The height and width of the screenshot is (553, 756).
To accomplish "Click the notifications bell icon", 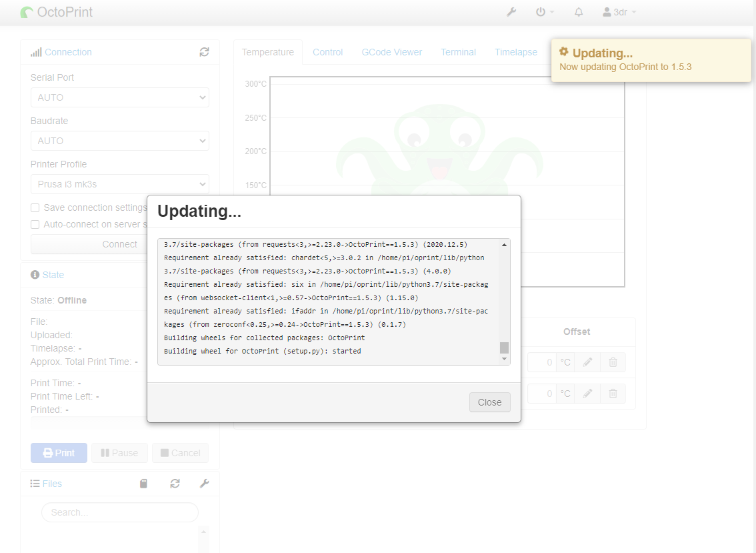I will (579, 12).
